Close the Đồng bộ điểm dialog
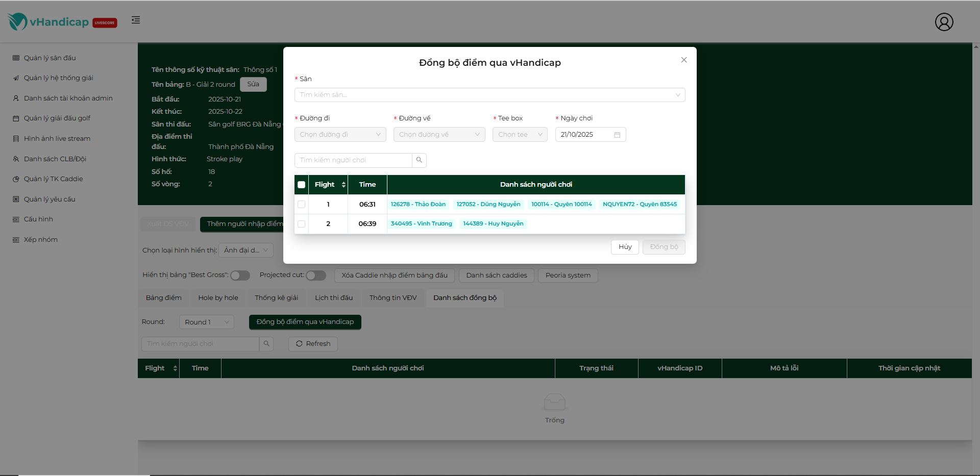980x476 pixels. pyautogui.click(x=684, y=60)
